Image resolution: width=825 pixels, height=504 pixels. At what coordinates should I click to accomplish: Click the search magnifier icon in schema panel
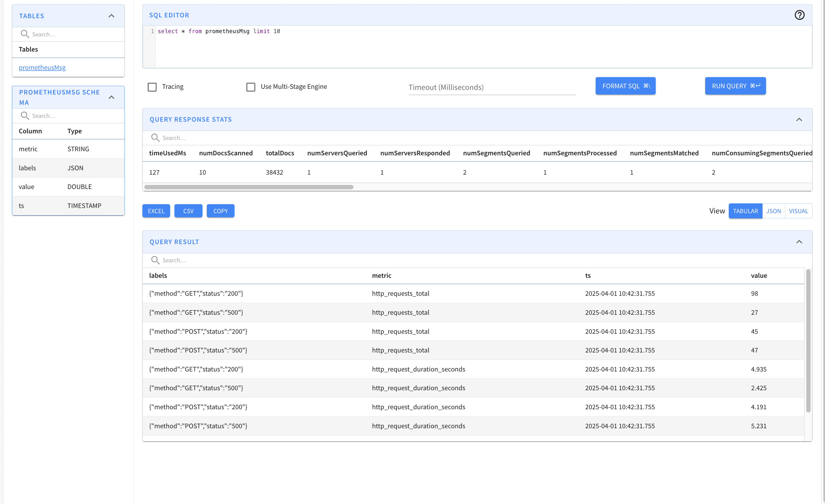pyautogui.click(x=25, y=116)
